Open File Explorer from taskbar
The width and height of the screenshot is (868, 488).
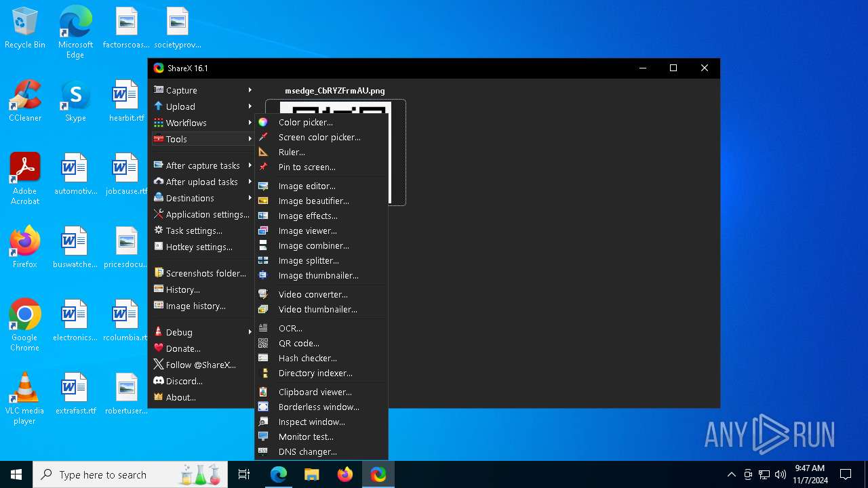click(312, 474)
